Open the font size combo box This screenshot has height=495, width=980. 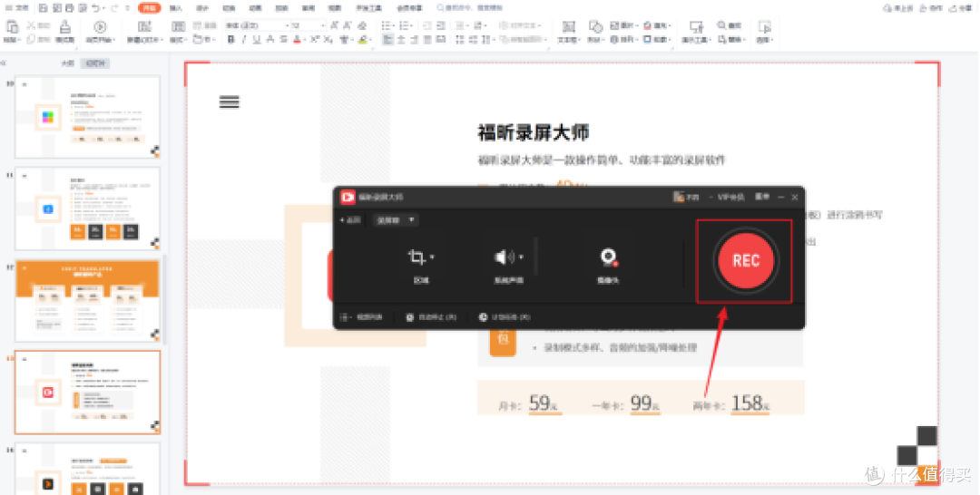point(309,25)
